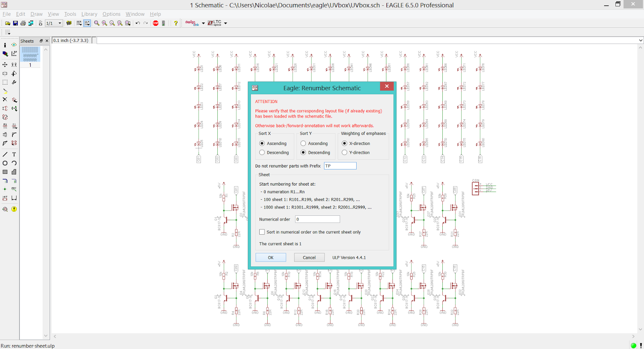Click the horizontal scrollbar left arrow
Image resolution: width=644 pixels, height=349 pixels.
click(55, 336)
